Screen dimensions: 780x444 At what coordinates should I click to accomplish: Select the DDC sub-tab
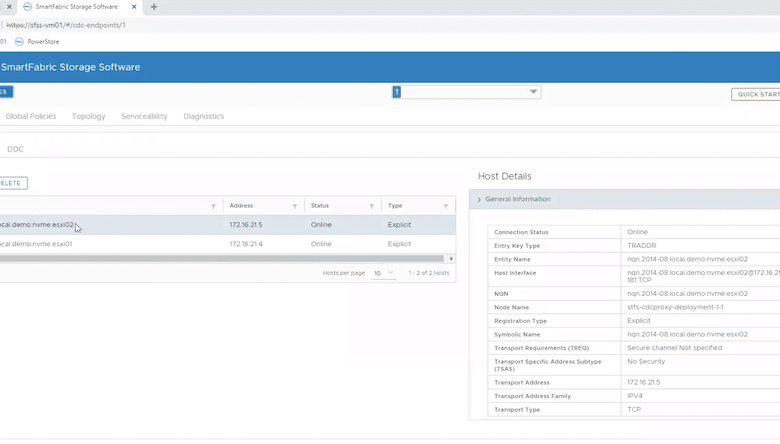coord(15,149)
